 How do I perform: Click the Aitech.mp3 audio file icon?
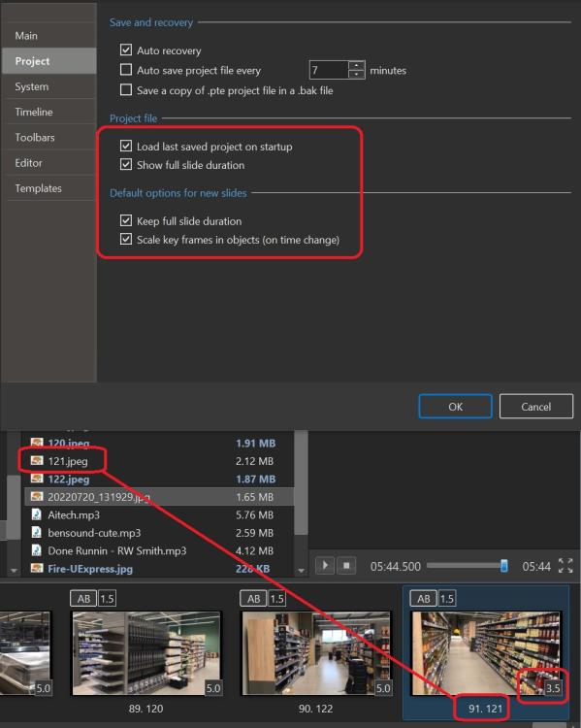tap(36, 514)
